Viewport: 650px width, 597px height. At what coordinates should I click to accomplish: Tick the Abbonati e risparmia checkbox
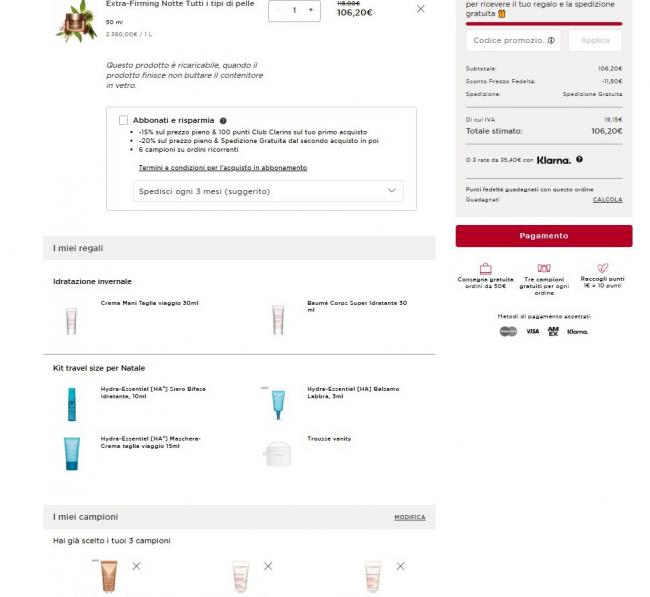tap(123, 120)
